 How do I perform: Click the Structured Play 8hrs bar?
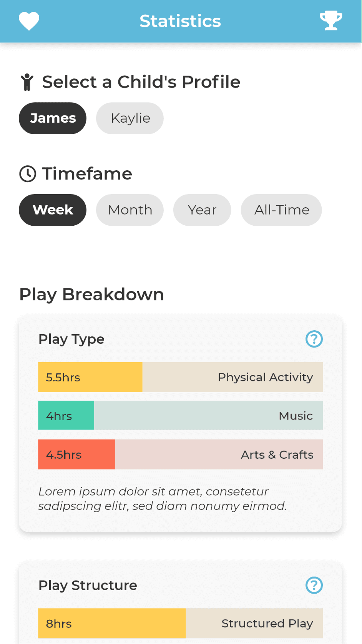click(180, 623)
